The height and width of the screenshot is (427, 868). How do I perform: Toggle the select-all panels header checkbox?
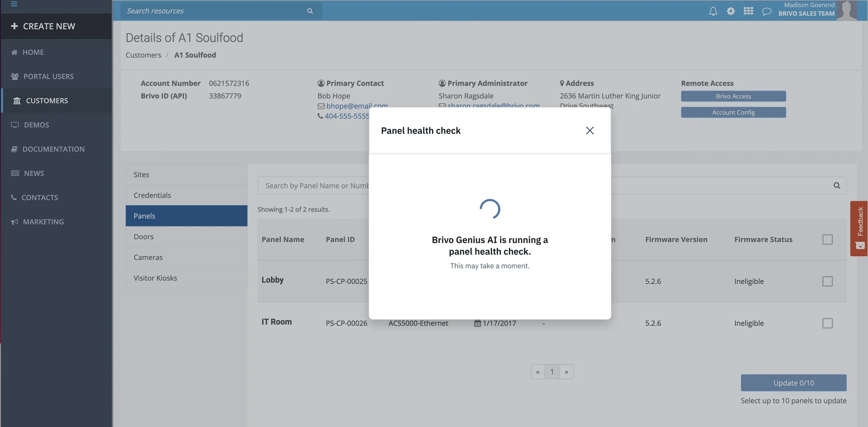pos(827,240)
